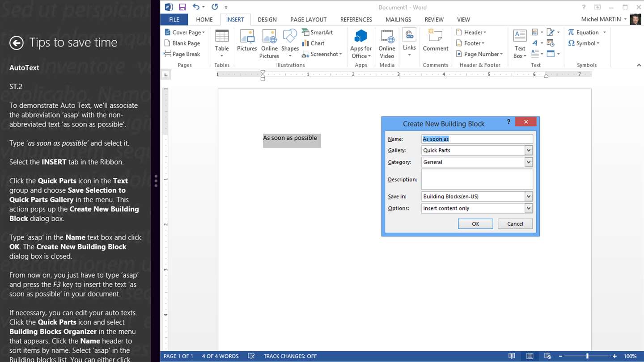Click the Name text field
This screenshot has height=362, width=644.
click(477, 139)
